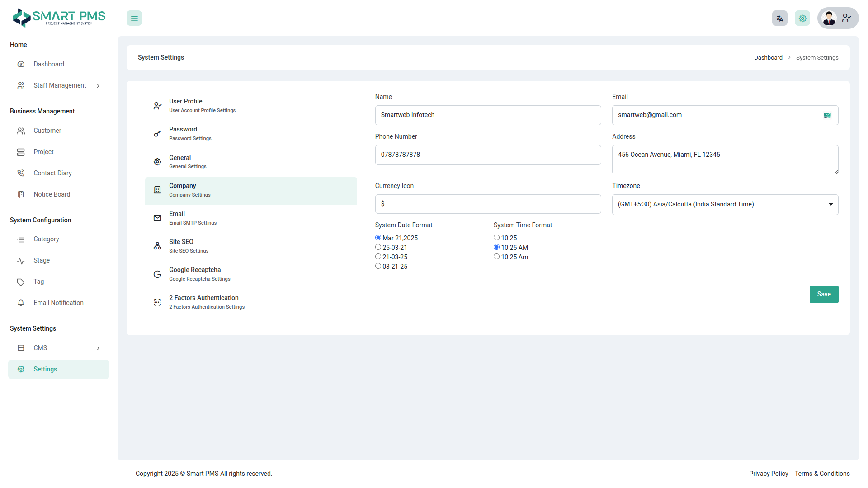This screenshot has width=868, height=488.
Task: Select the 25-03-21 date format
Action: pos(378,247)
